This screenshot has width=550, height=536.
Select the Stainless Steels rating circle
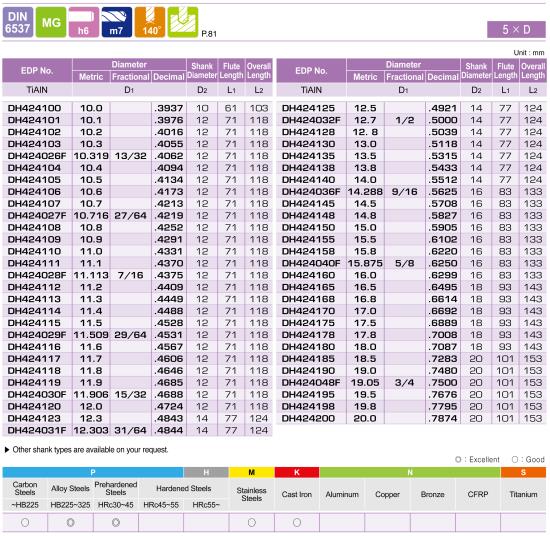[x=251, y=522]
